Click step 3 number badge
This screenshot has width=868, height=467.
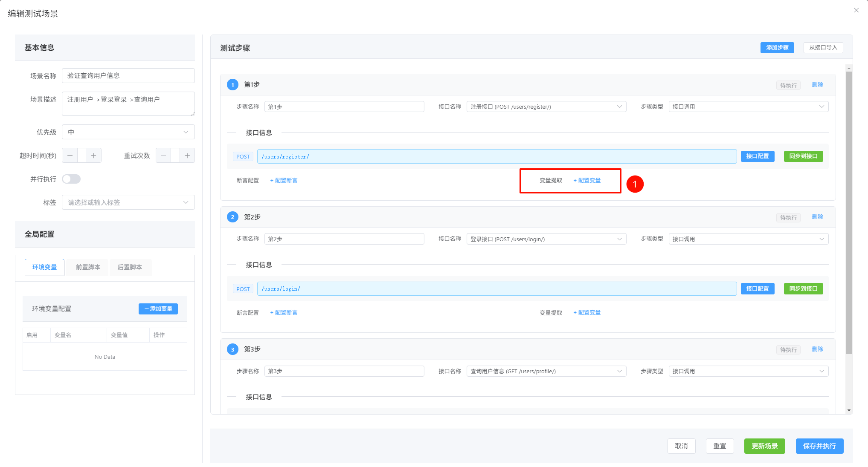pyautogui.click(x=232, y=349)
